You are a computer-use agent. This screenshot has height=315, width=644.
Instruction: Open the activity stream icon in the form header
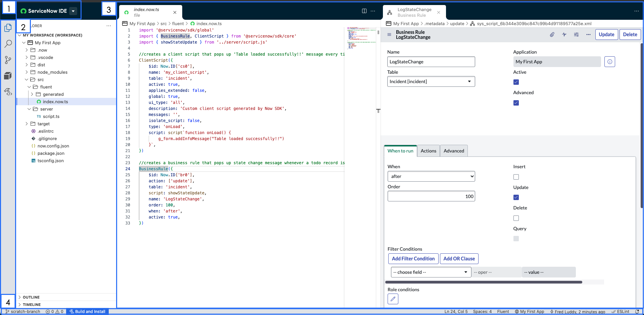click(x=564, y=35)
